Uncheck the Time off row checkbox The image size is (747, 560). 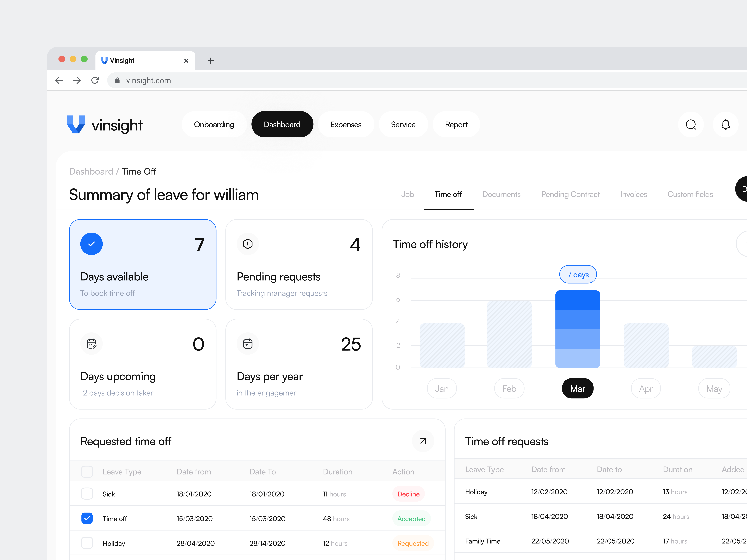pos(87,518)
